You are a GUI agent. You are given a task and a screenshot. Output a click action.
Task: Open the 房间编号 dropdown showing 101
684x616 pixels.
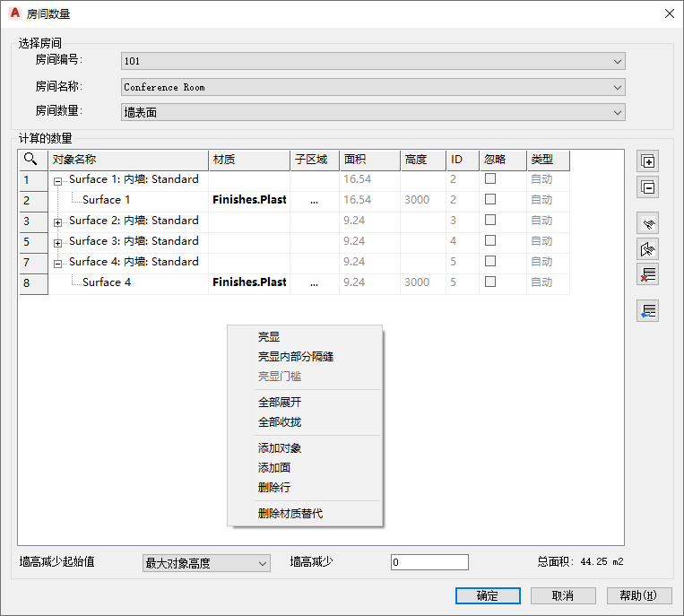pyautogui.click(x=373, y=61)
